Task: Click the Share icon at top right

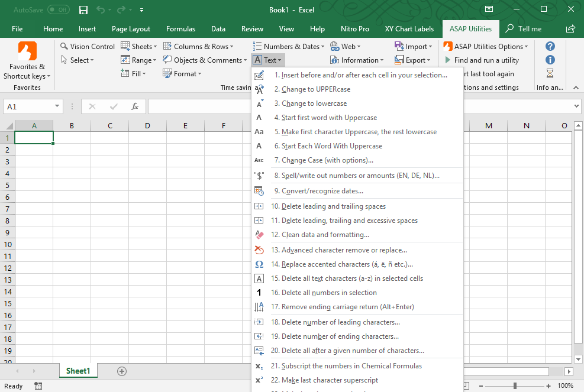Action: coord(570,28)
